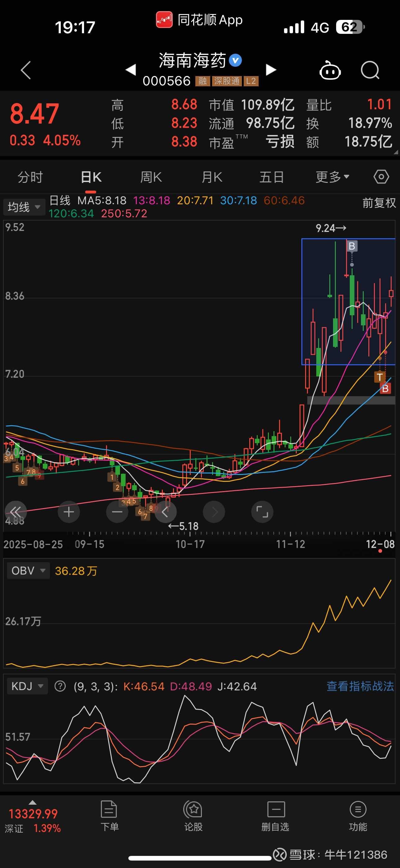This screenshot has width=400, height=868.
Task: Tap the orange T trade marker on the chart
Action: [x=380, y=377]
